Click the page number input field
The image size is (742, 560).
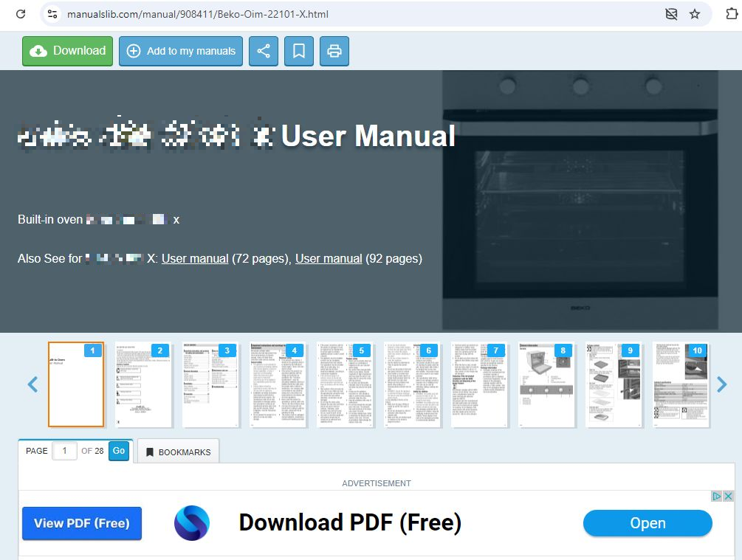(x=64, y=451)
